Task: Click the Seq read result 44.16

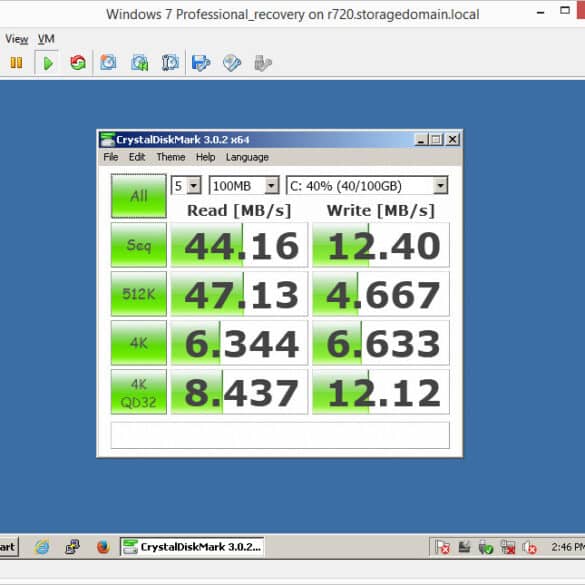Action: (x=239, y=245)
